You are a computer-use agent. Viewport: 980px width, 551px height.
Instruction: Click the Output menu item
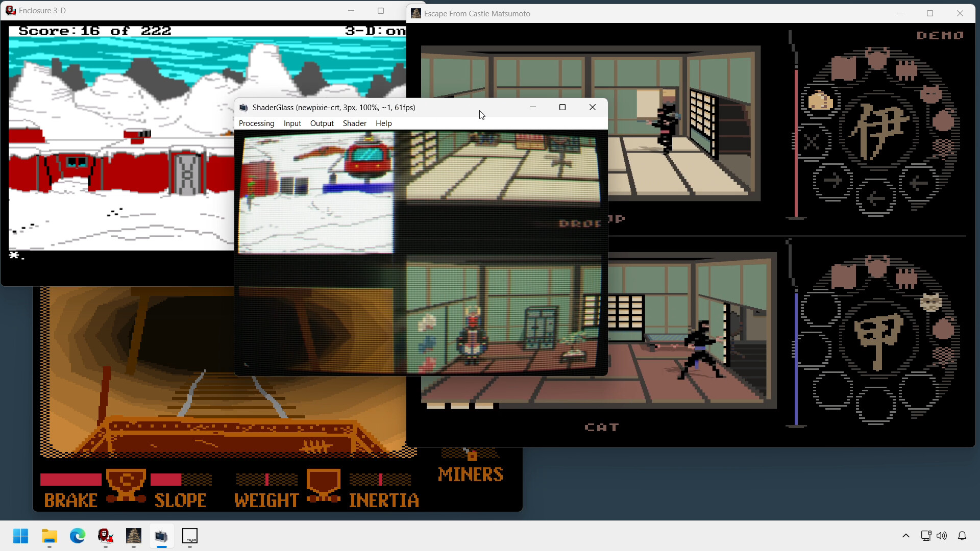322,123
